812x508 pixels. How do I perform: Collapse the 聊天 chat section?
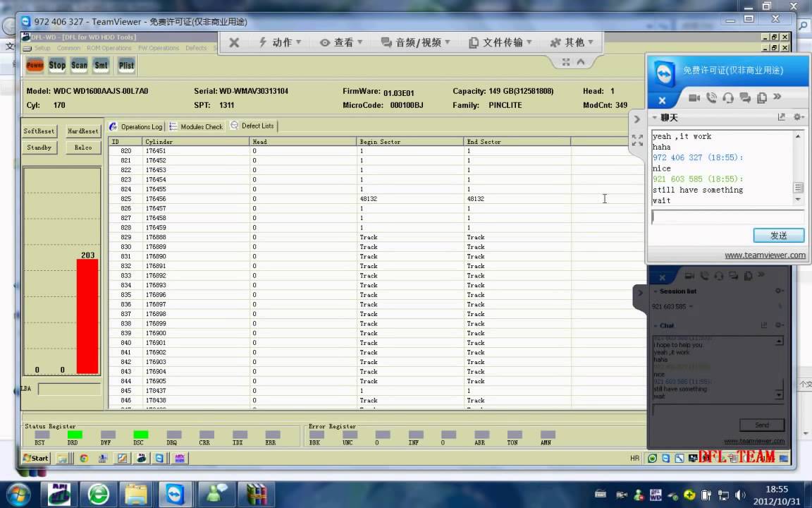click(655, 118)
